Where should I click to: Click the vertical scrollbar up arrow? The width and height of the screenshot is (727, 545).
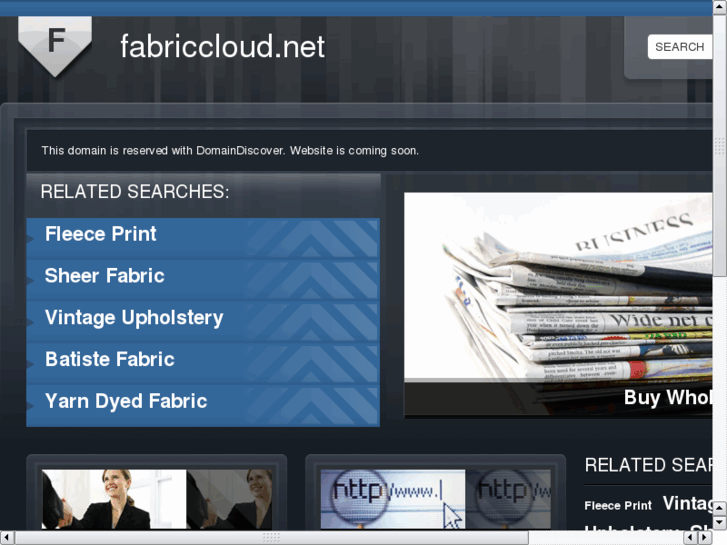(x=720, y=7)
